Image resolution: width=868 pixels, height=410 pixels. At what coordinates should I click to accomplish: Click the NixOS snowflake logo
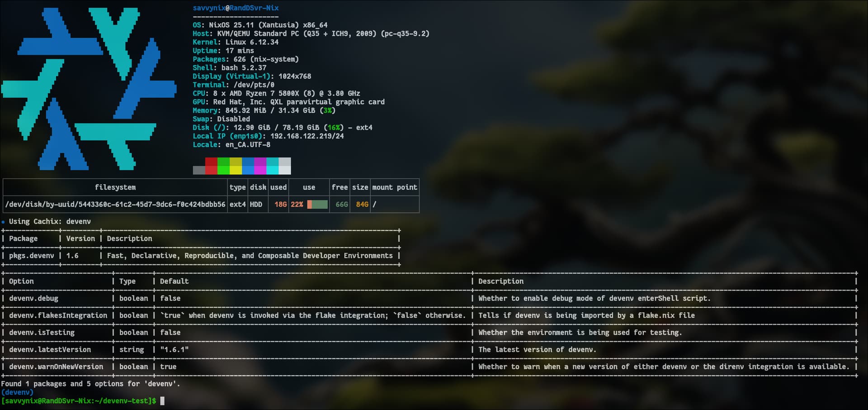pyautogui.click(x=89, y=89)
